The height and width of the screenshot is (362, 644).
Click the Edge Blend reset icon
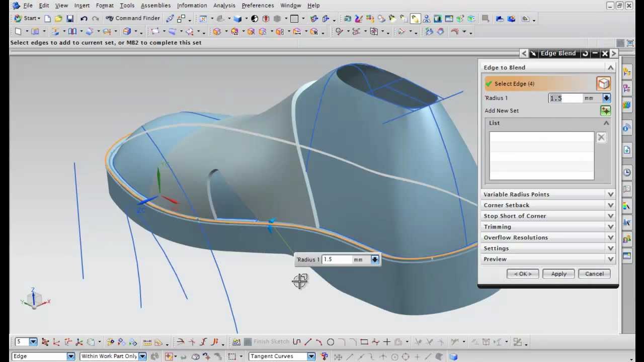pyautogui.click(x=585, y=53)
